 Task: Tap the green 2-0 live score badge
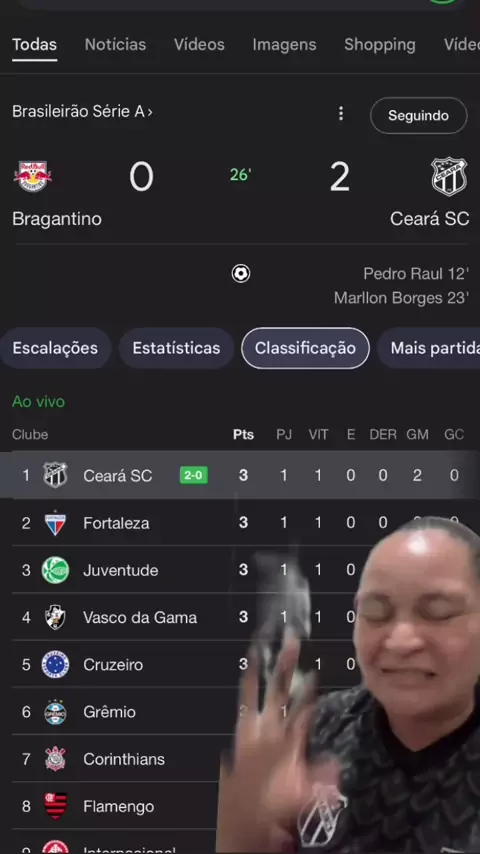(193, 475)
